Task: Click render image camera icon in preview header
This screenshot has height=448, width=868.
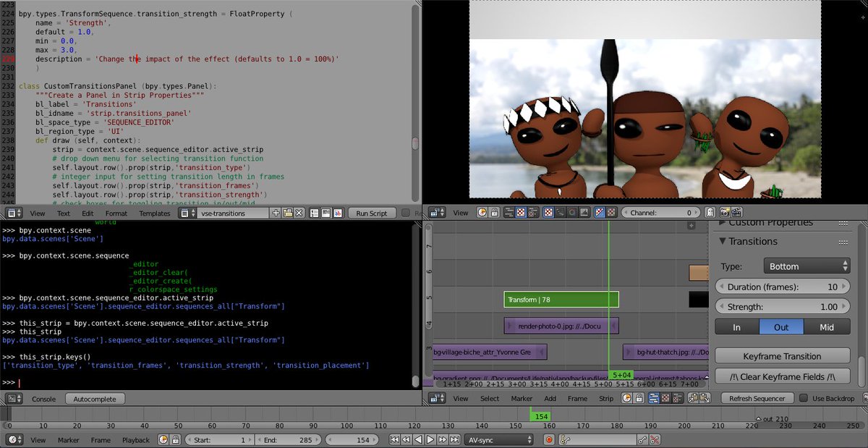Action: [725, 212]
